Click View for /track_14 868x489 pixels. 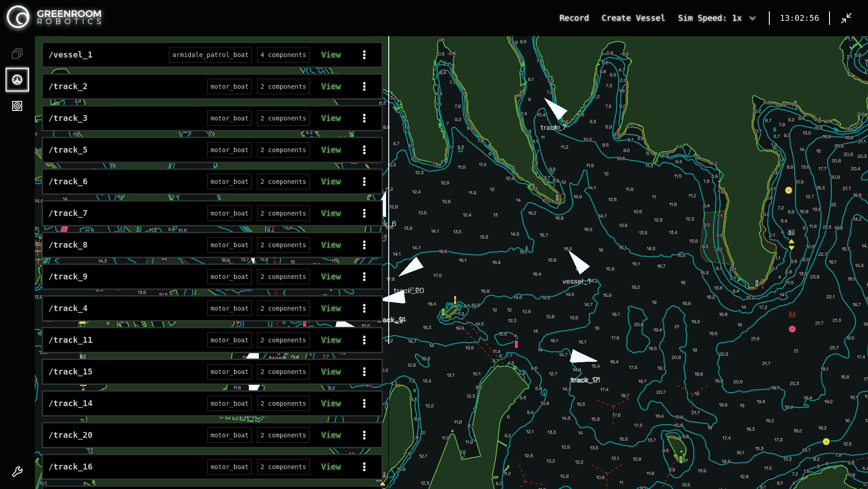[x=331, y=403]
